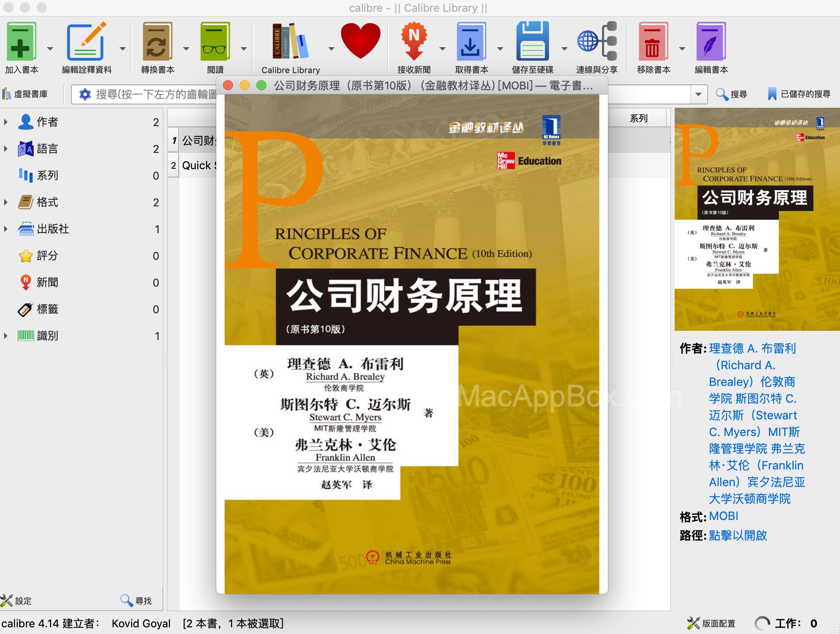This screenshot has height=634, width=840.
Task: Open the search history dropdown arrow
Action: point(698,94)
